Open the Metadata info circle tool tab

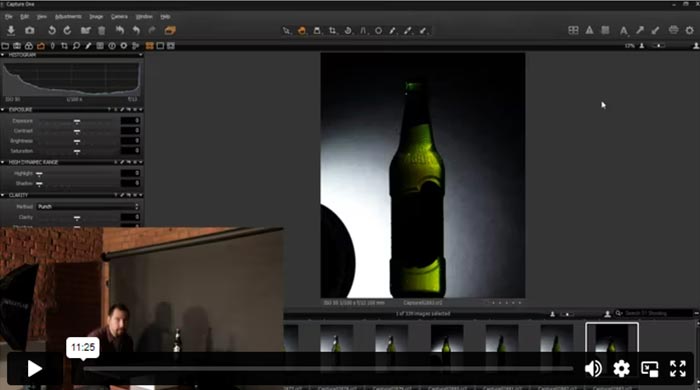coord(112,46)
